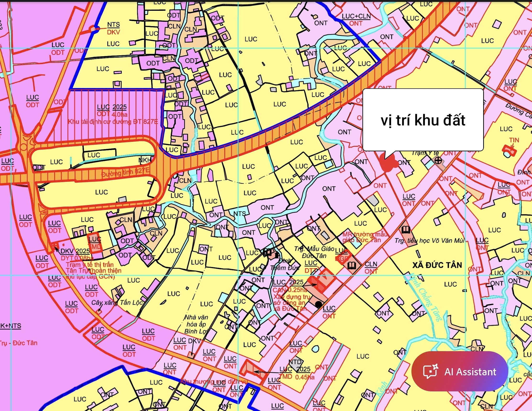This screenshot has height=411, width=532.
Task: Click the 'MR trường mẫu giáo Đức Tân' label
Action: [x=365, y=237]
